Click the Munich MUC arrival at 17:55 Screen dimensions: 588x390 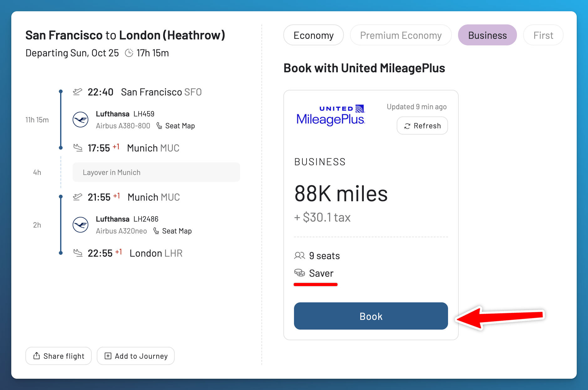[153, 148]
